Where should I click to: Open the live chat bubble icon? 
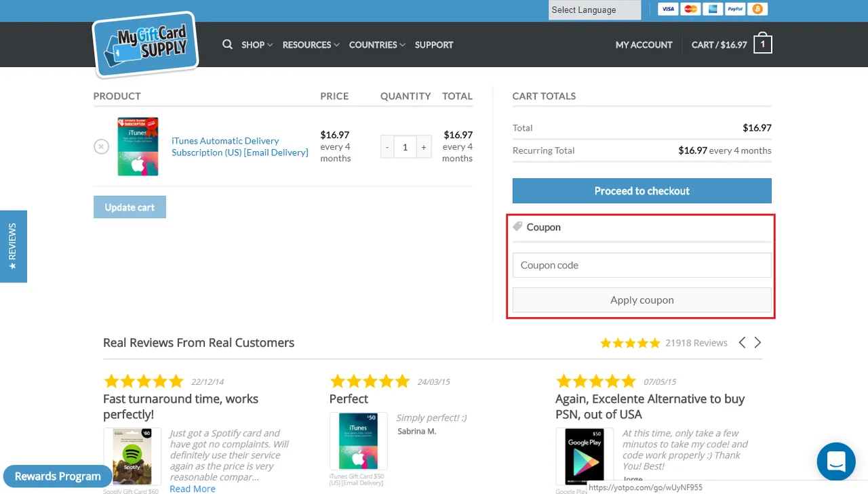pyautogui.click(x=836, y=461)
